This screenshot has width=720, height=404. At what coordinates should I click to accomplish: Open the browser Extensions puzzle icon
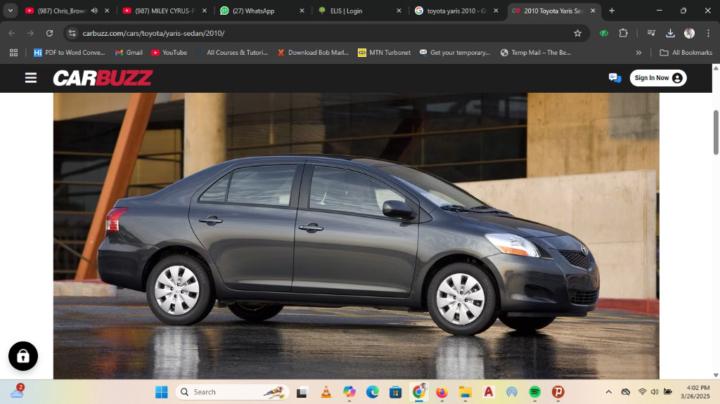tap(623, 33)
